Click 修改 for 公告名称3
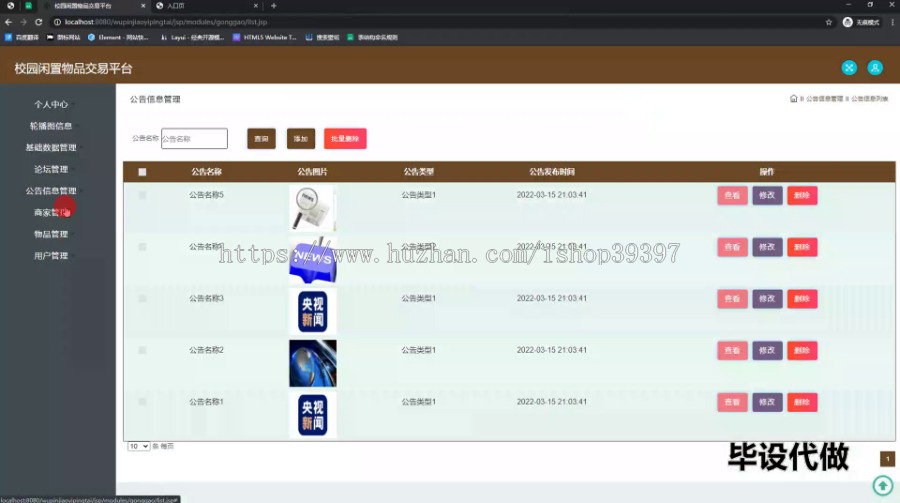 (767, 299)
